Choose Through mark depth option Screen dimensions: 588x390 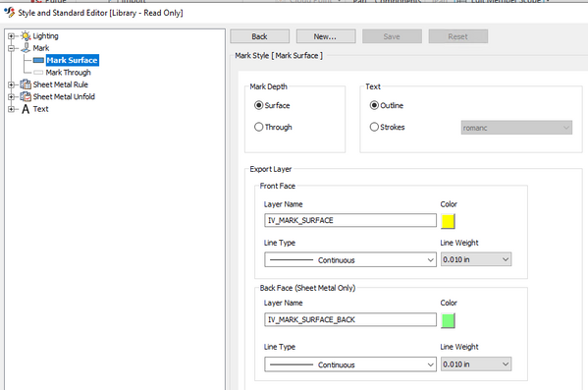click(273, 127)
